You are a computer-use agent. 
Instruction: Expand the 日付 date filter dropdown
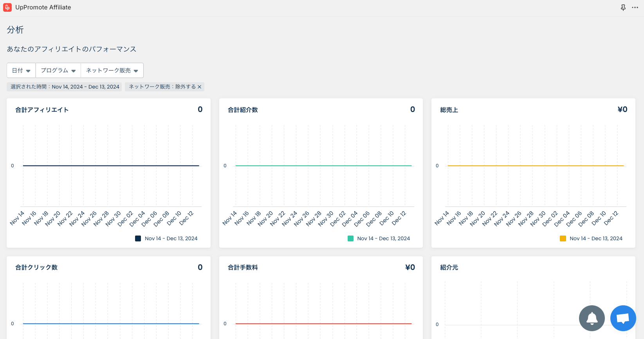pyautogui.click(x=21, y=71)
